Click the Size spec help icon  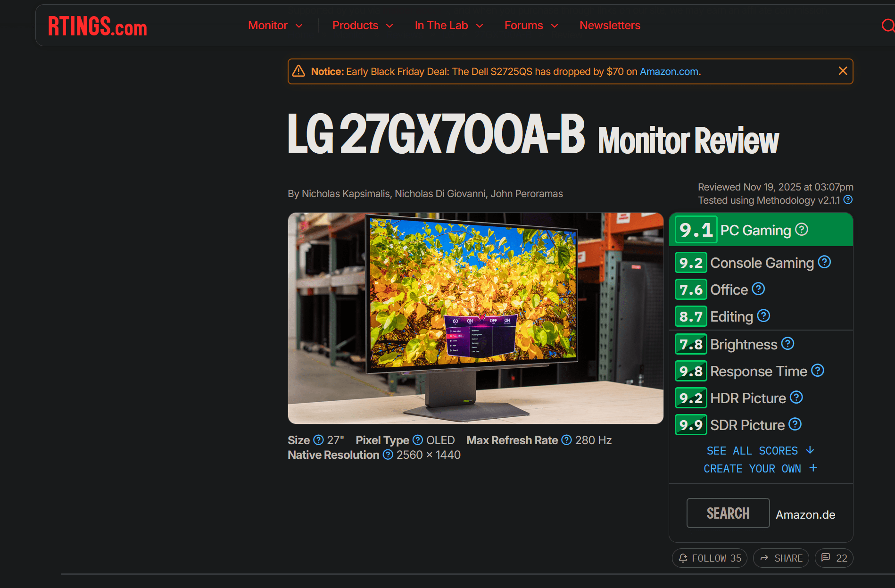(319, 440)
